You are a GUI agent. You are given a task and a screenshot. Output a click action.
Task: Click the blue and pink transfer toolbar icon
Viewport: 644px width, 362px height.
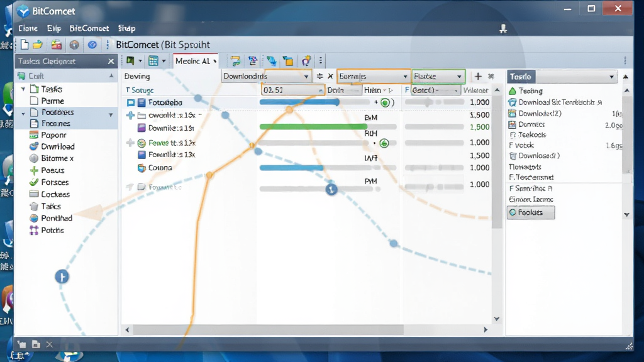pos(253,61)
